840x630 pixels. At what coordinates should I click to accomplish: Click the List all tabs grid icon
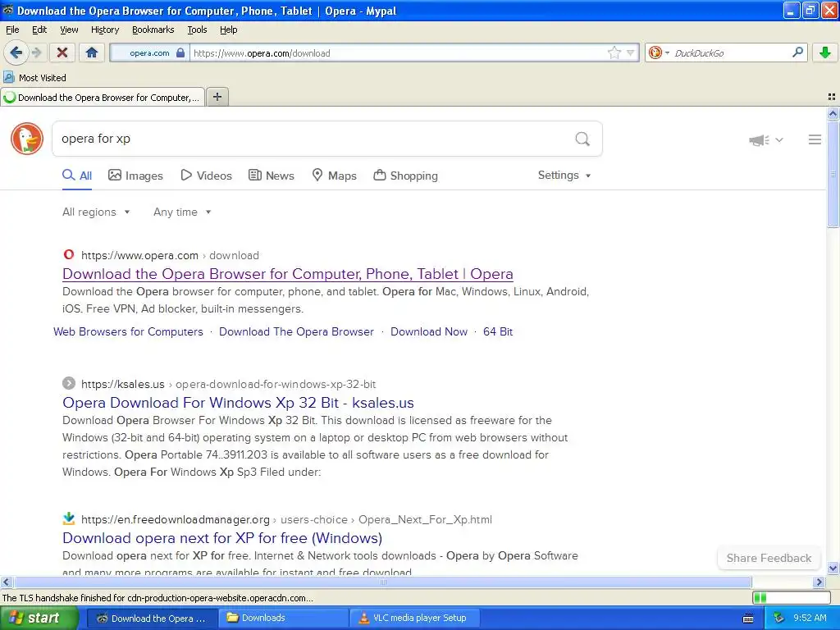(832, 97)
